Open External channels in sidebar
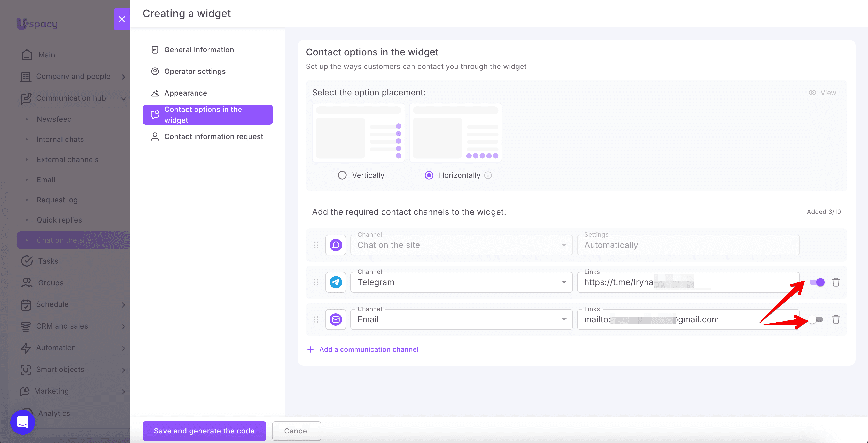The height and width of the screenshot is (443, 868). click(67, 159)
